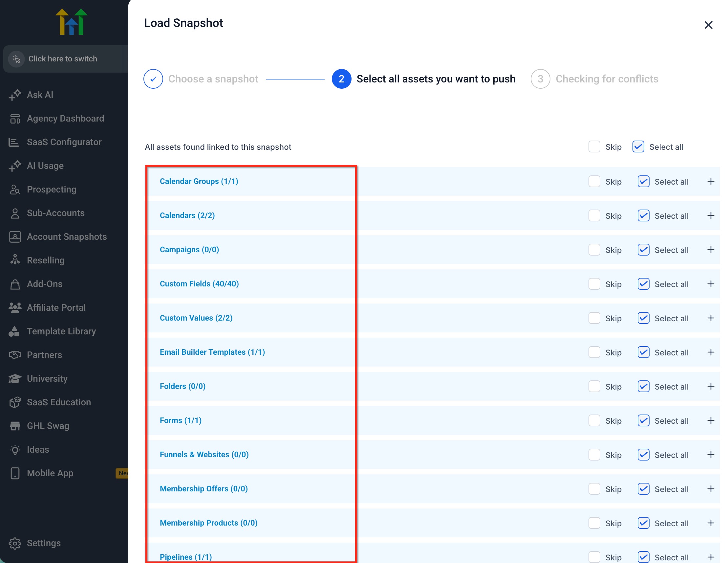The height and width of the screenshot is (563, 728).
Task: Click the Ideas lightbulb icon
Action: point(15,450)
